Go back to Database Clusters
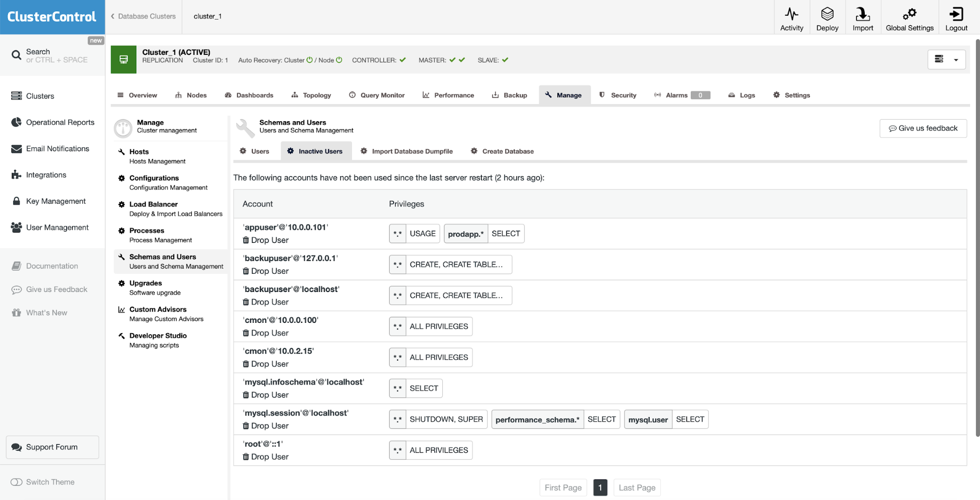The height and width of the screenshot is (500, 980). pos(143,16)
